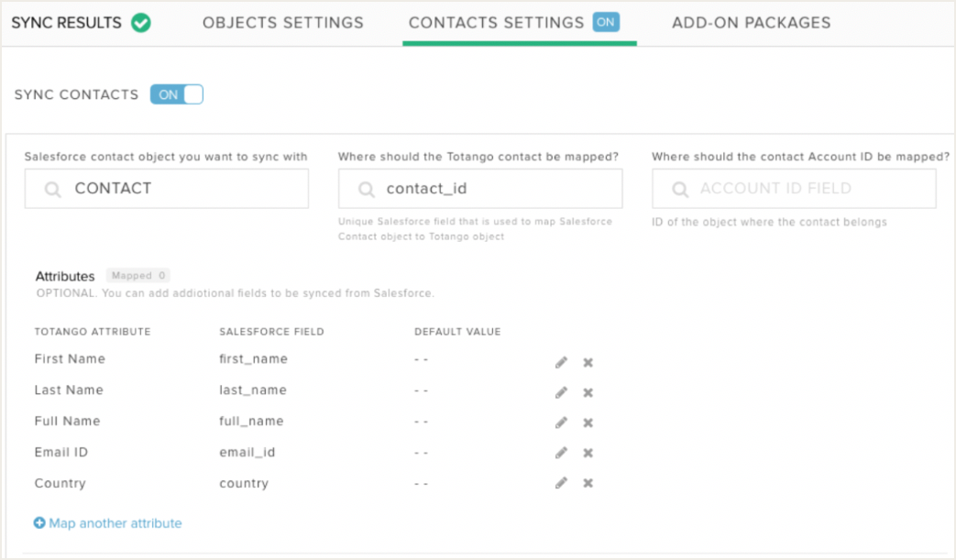The width and height of the screenshot is (956, 560).
Task: Toggle the Sync Contacts switch off
Action: click(x=177, y=94)
